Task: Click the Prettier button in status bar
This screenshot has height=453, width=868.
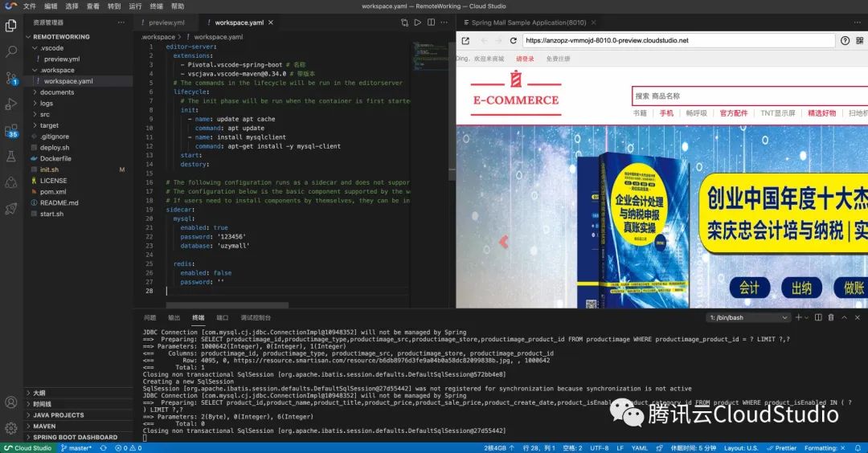Action: 782,448
